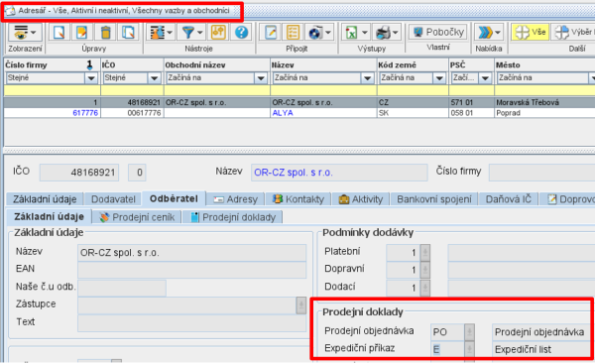The height and width of the screenshot is (364, 595).
Task: Open the Kontakty tab
Action: pos(298,199)
